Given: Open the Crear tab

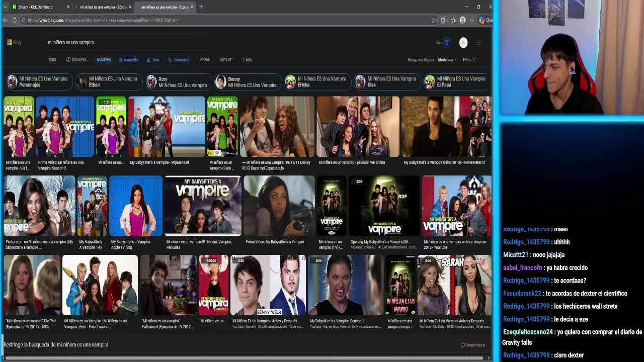Looking at the screenshot, I should (153, 60).
